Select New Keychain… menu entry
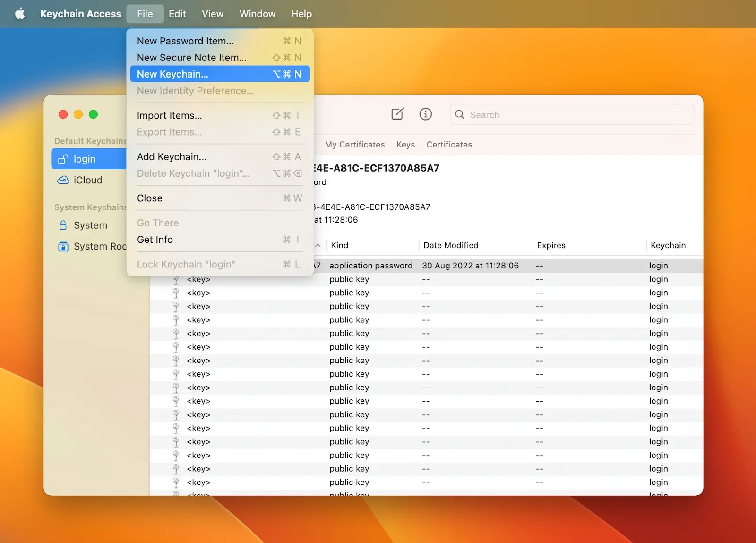The height and width of the screenshot is (543, 756). pyautogui.click(x=220, y=74)
